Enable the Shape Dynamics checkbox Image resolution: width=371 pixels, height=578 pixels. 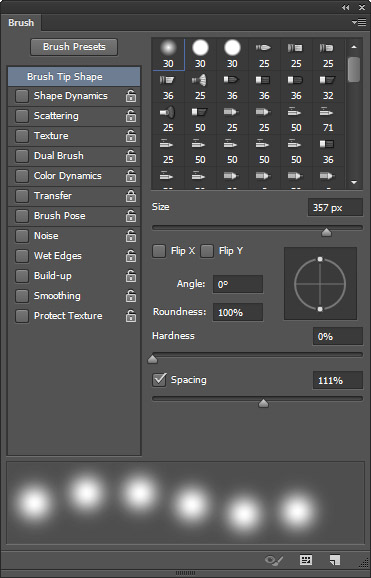22,96
